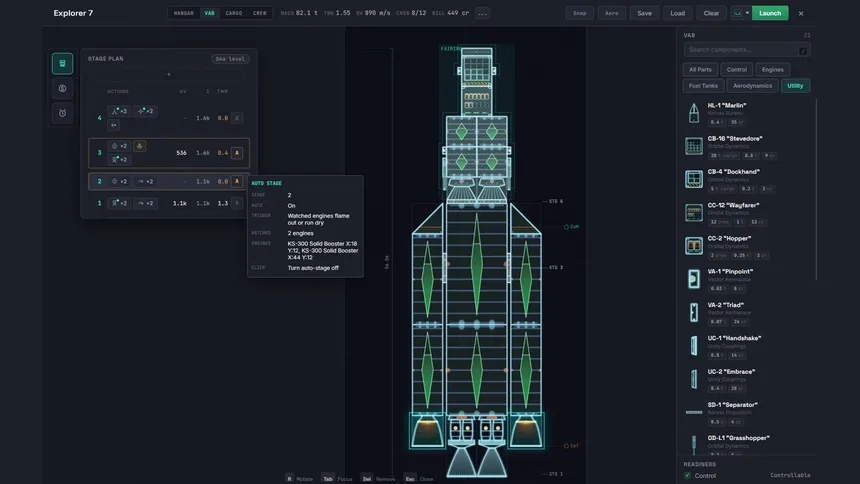Open the cost panel coin icon
Screen dimensions: 860x484
[63, 88]
